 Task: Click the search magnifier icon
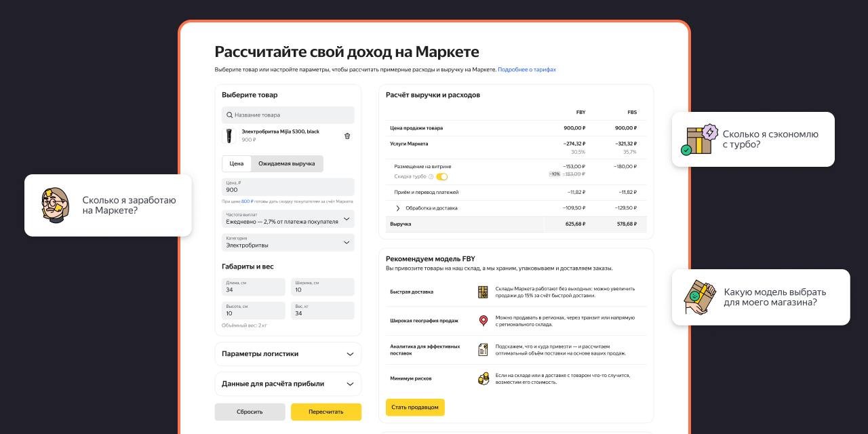pos(231,115)
